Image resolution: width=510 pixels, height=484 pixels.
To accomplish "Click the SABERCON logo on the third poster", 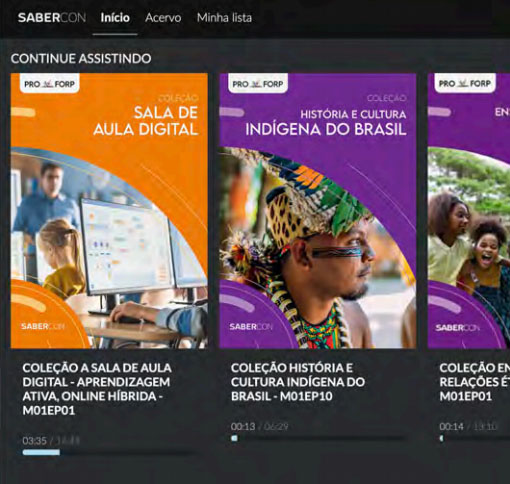I will [x=457, y=328].
